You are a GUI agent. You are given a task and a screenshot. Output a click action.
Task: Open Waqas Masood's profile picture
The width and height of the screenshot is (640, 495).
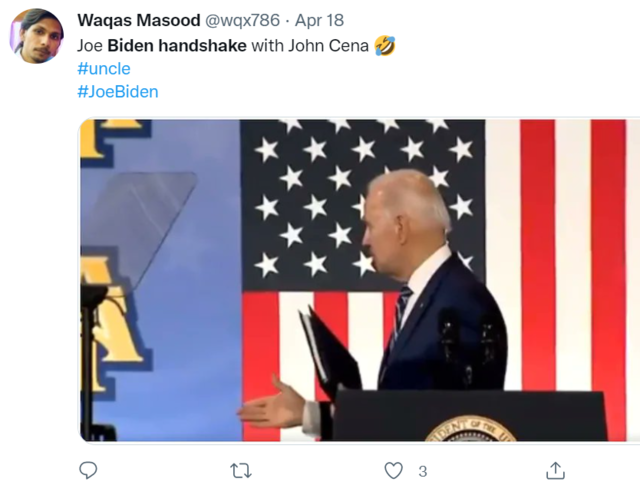[36, 36]
